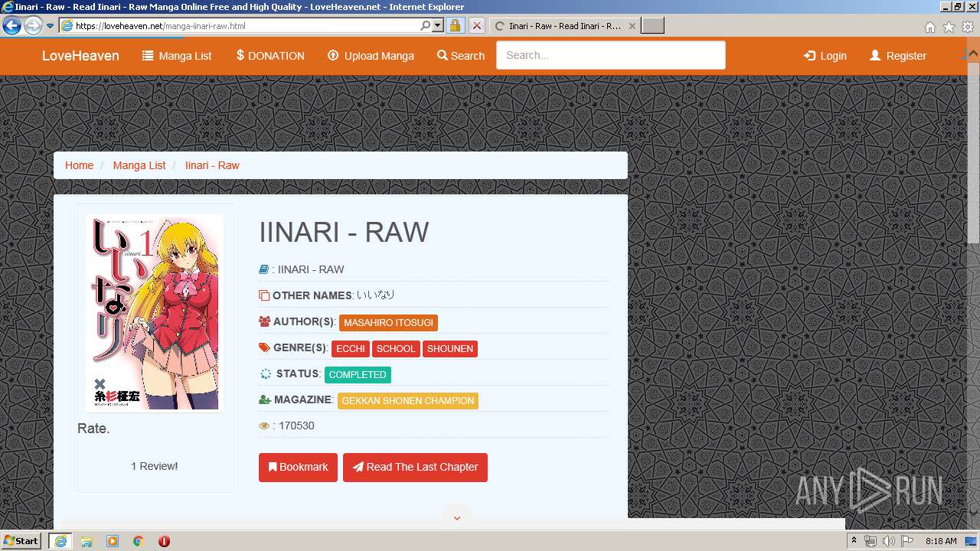Select the Iinari - Raw browser tab
980x551 pixels.
pyautogui.click(x=563, y=26)
